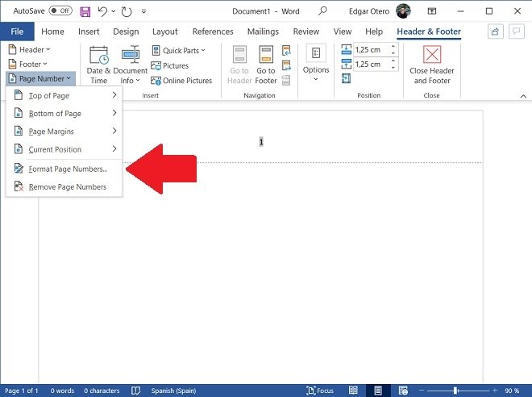Switch to Print Layout view icon
Image resolution: width=532 pixels, height=397 pixels.
[x=378, y=391]
